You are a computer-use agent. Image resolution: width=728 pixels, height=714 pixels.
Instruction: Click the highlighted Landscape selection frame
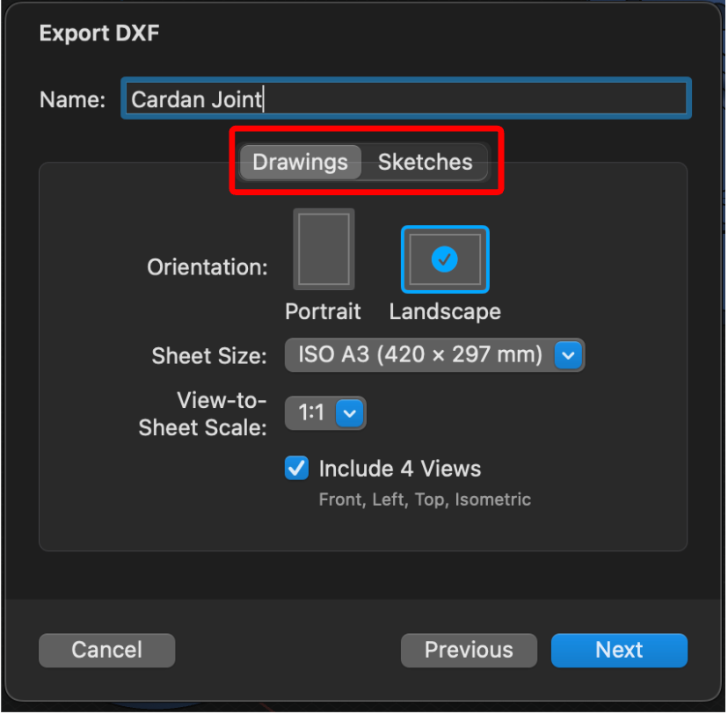tap(445, 259)
